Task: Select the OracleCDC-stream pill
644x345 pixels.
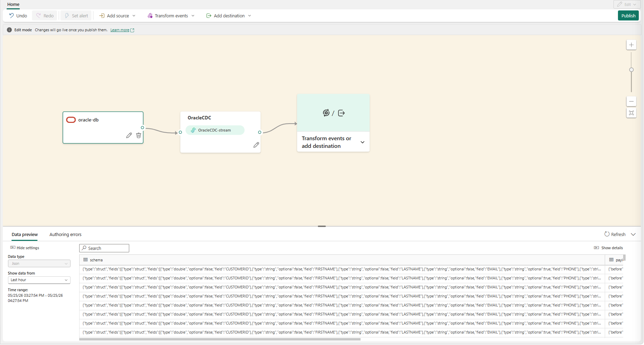Action: click(215, 130)
